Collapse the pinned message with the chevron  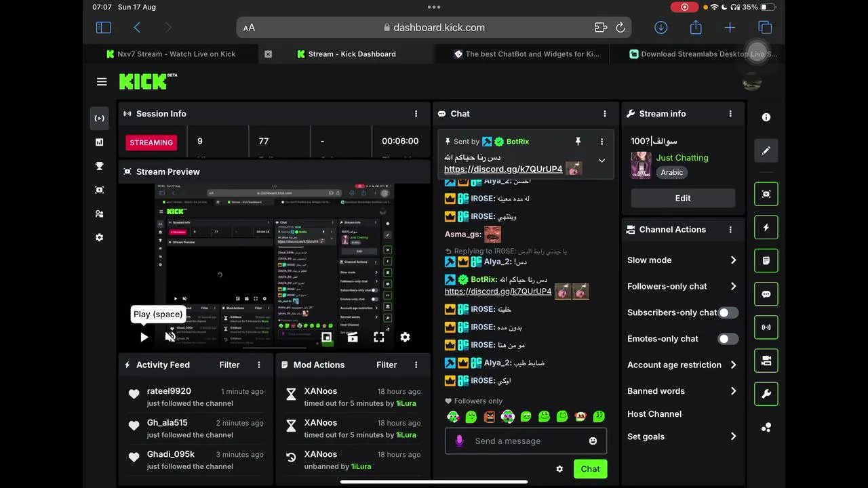tap(601, 161)
